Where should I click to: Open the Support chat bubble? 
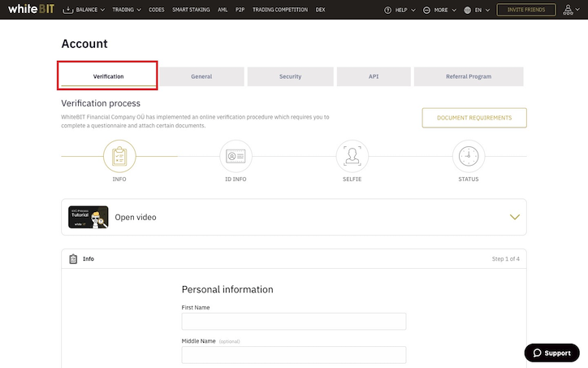click(551, 353)
